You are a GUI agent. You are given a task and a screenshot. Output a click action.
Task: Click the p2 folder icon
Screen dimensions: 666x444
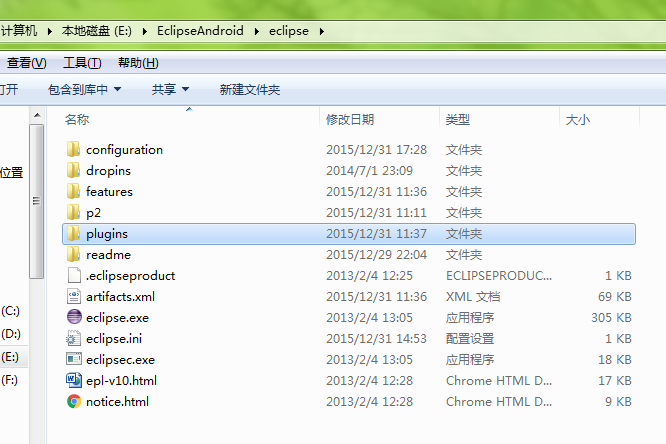click(73, 212)
